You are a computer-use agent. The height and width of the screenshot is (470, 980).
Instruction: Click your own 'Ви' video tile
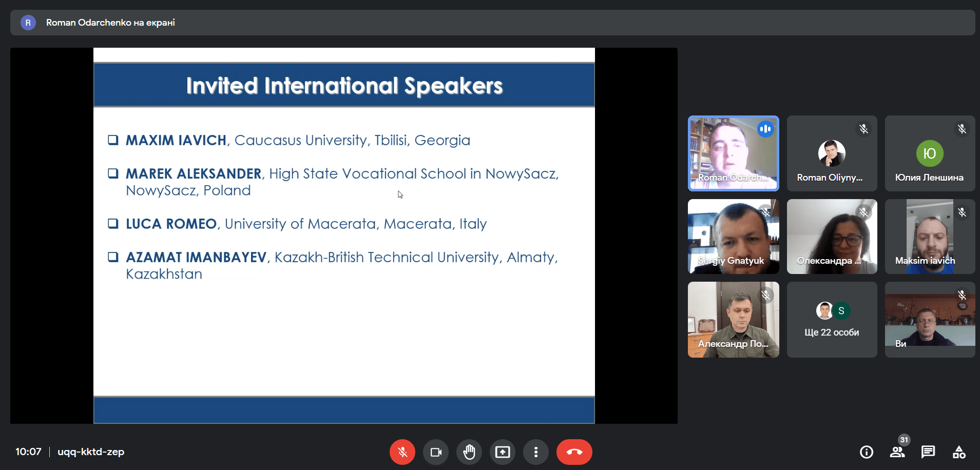point(930,320)
